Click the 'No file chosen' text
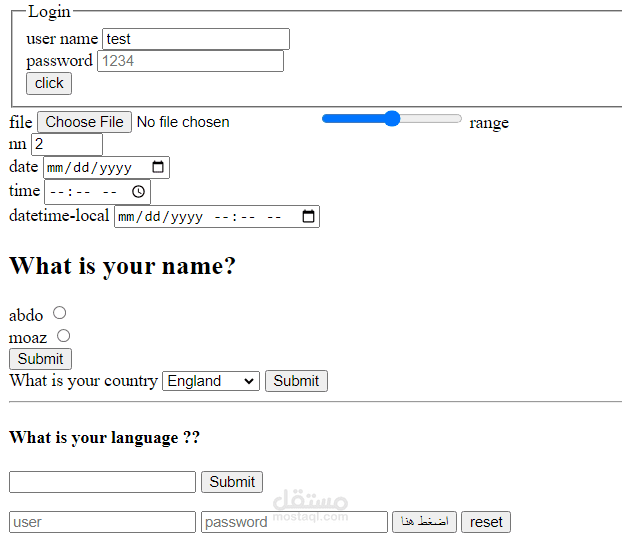The width and height of the screenshot is (622, 534). click(x=183, y=122)
